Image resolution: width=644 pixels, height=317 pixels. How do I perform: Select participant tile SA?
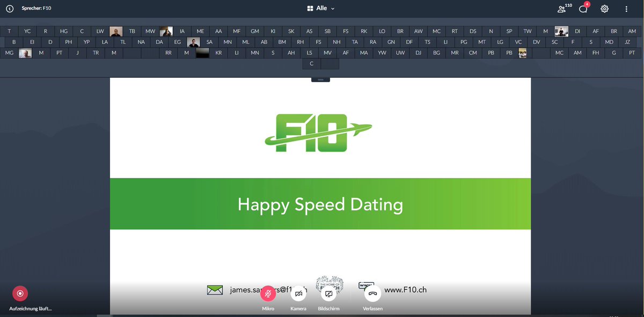click(x=209, y=42)
